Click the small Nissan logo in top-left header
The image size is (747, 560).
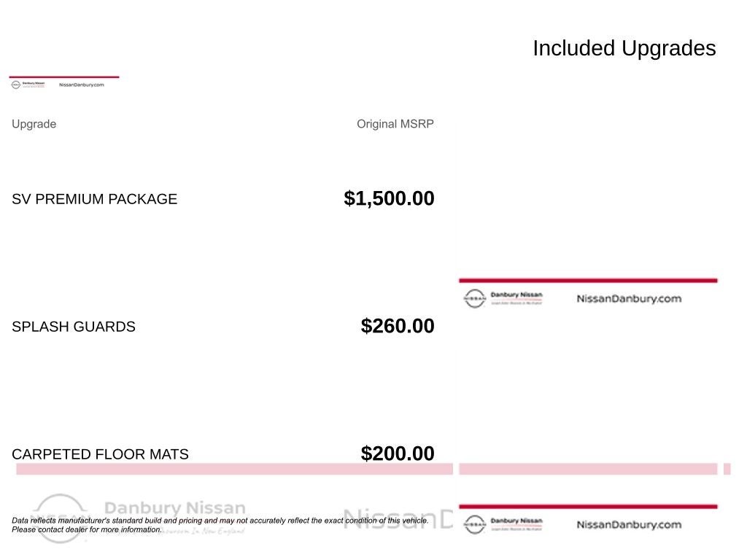(15, 85)
